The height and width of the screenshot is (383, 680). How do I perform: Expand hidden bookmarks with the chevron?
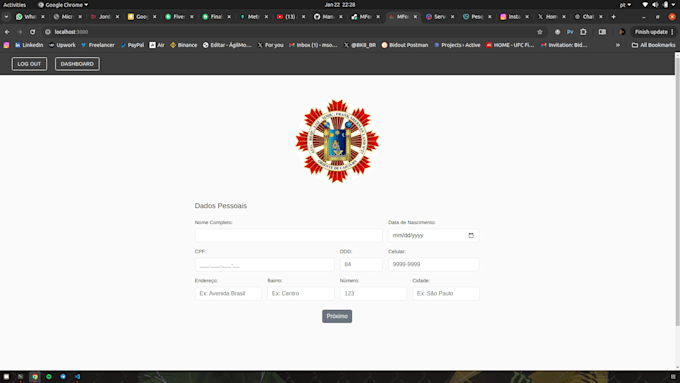tap(618, 45)
